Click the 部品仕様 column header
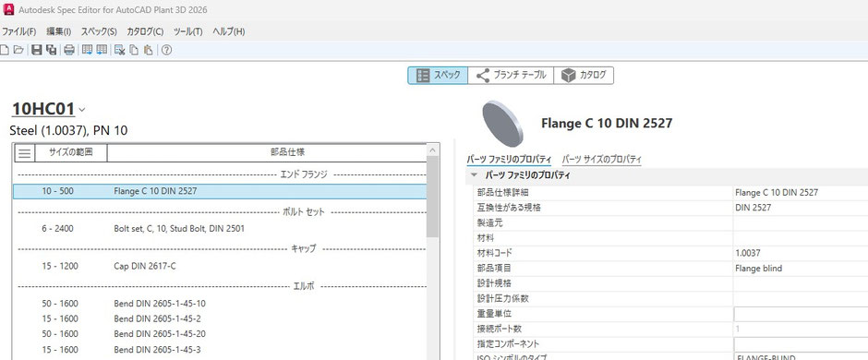 (287, 152)
